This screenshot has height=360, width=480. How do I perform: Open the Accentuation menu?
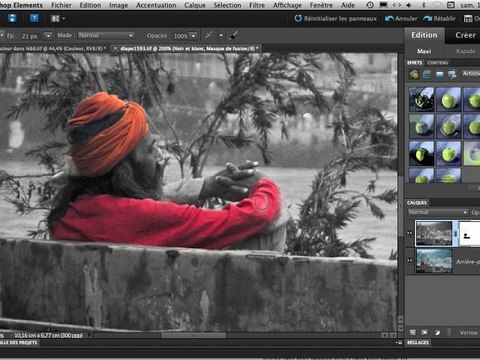point(156,5)
